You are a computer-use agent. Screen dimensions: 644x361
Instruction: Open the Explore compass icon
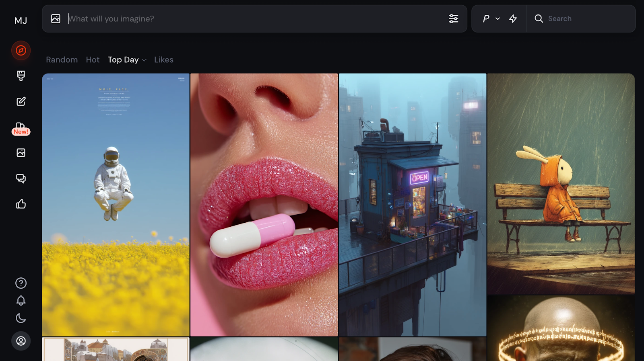pos(21,50)
